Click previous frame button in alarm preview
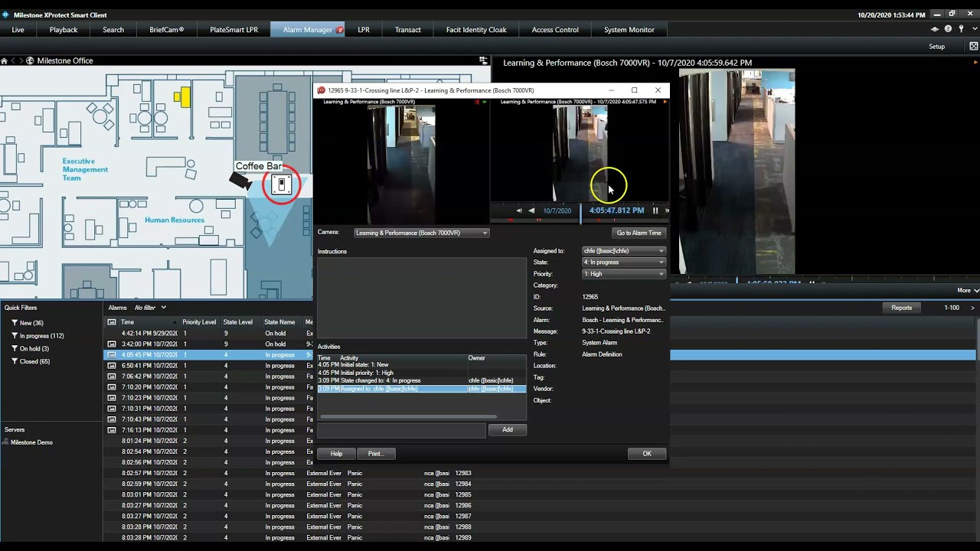The image size is (980, 551). [x=519, y=210]
